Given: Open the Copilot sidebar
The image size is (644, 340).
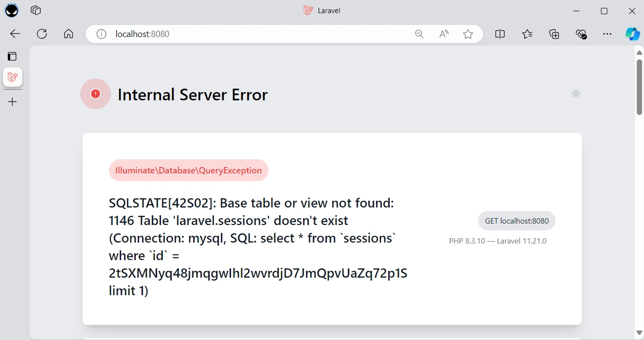Looking at the screenshot, I should tap(632, 34).
